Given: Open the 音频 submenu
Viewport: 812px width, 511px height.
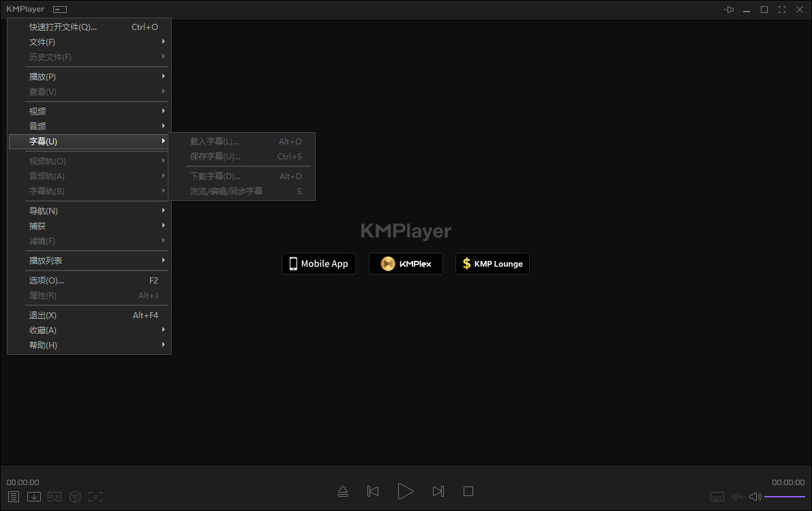Looking at the screenshot, I should pos(89,126).
